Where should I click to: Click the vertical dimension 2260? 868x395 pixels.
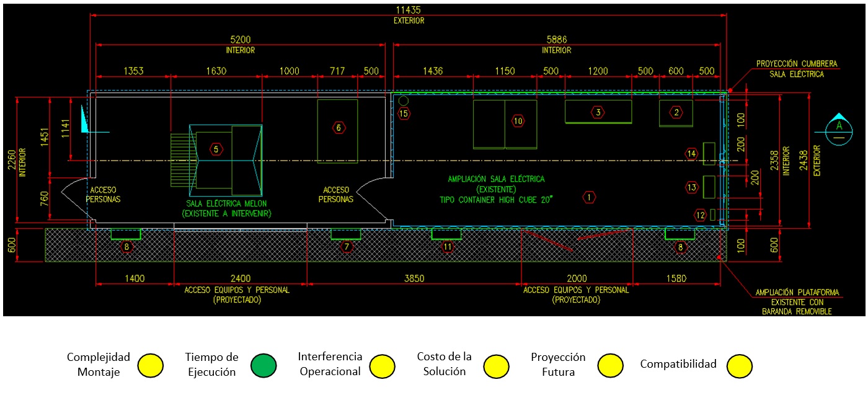[12, 160]
